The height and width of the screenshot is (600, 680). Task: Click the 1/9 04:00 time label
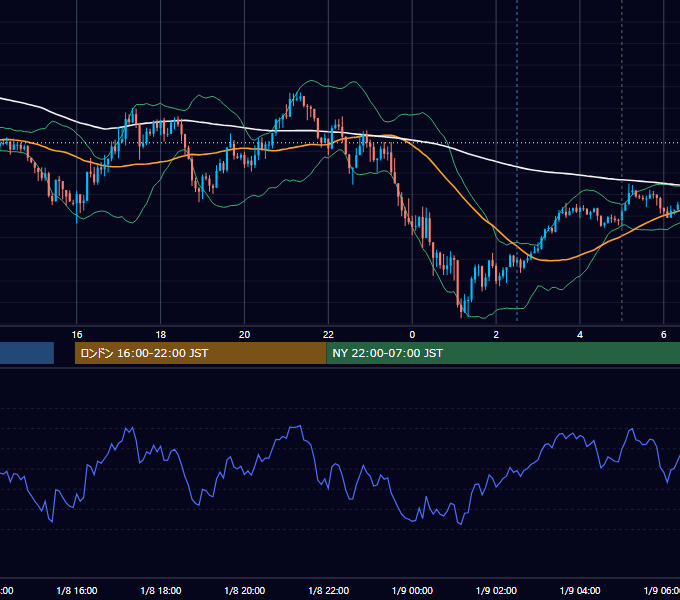point(580,590)
